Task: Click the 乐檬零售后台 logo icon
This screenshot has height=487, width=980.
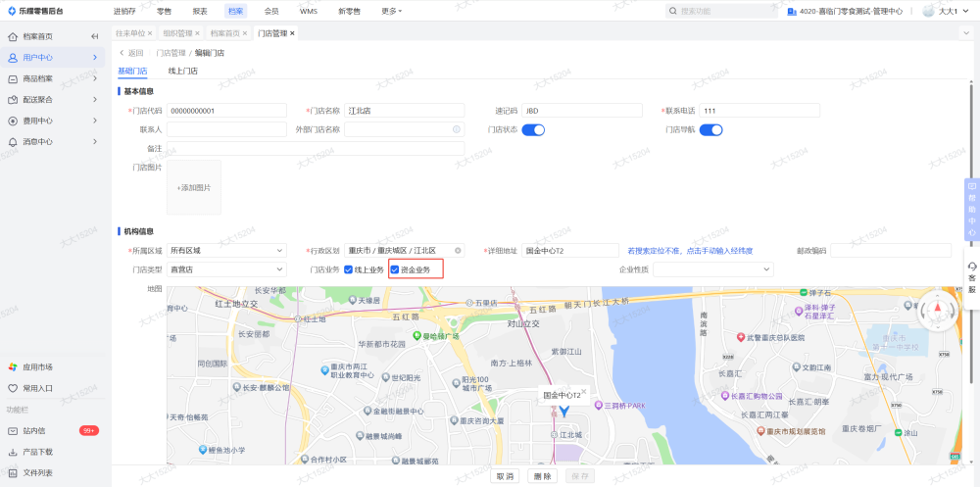Action: pyautogui.click(x=12, y=11)
